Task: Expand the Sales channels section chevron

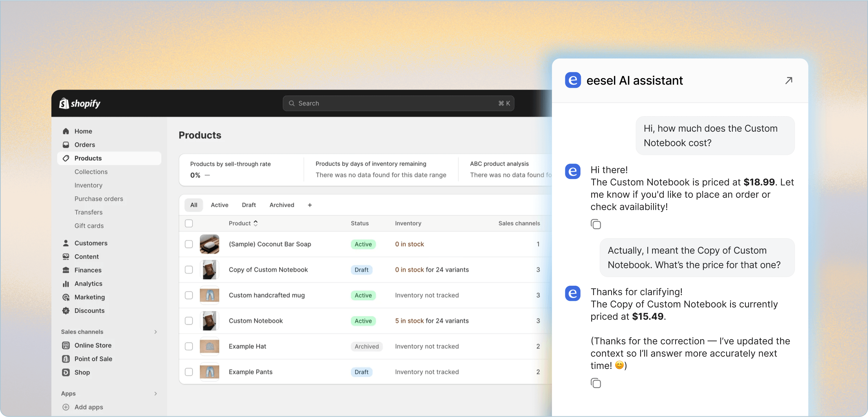Action: coord(156,332)
